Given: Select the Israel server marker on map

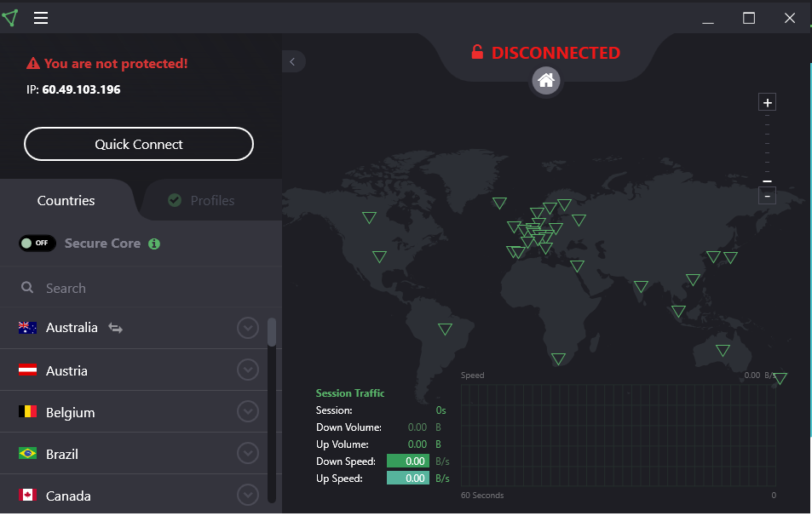Looking at the screenshot, I should click(x=577, y=266).
